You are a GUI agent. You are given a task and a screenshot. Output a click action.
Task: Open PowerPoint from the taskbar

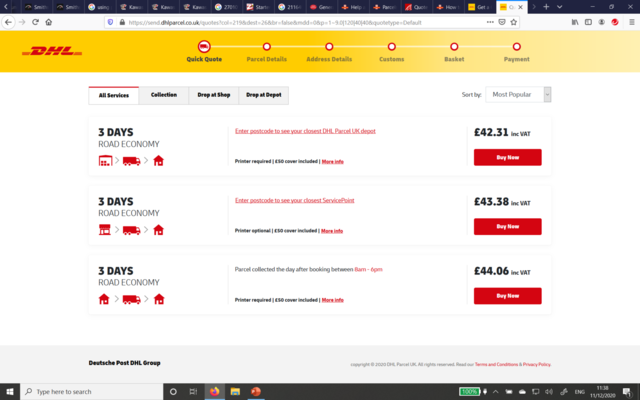(256, 392)
